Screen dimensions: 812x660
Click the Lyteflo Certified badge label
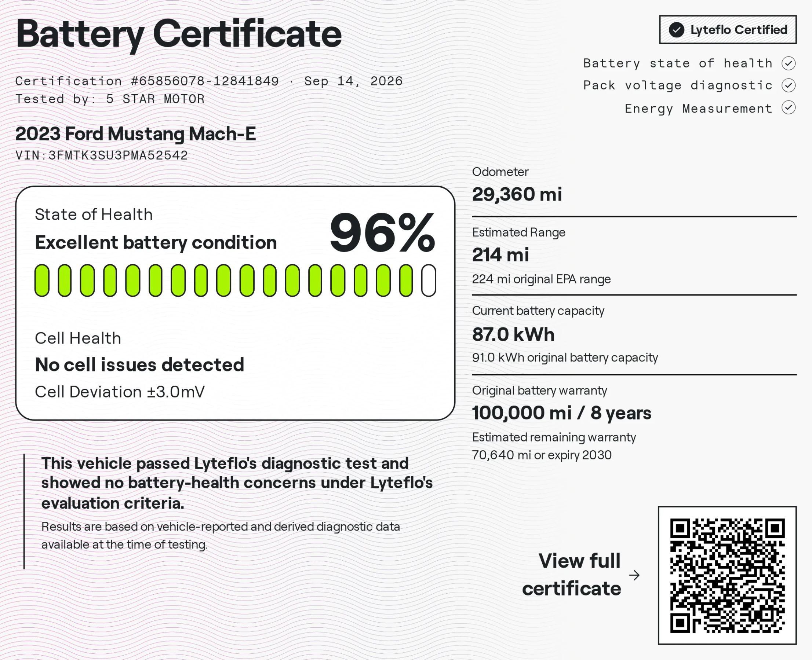739,30
